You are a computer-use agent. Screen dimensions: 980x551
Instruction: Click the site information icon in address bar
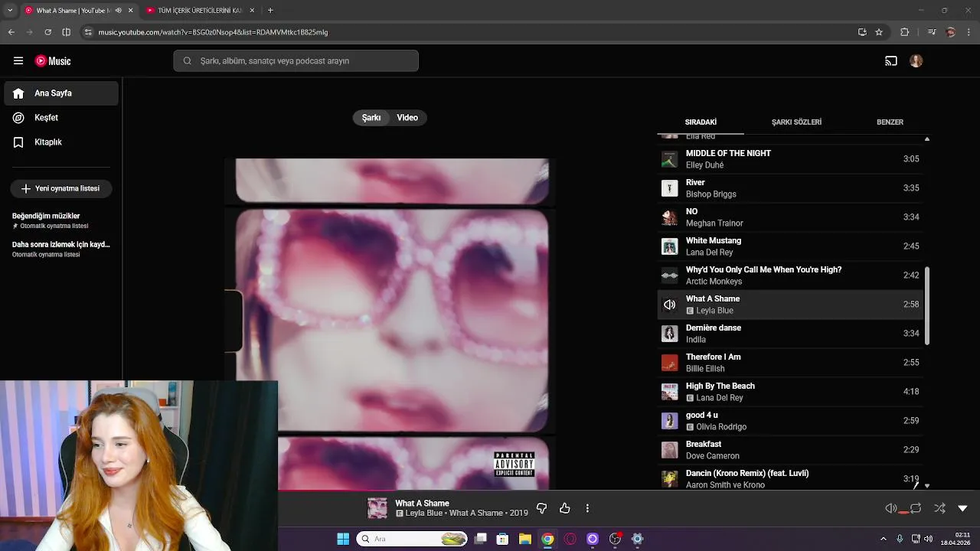(x=89, y=32)
